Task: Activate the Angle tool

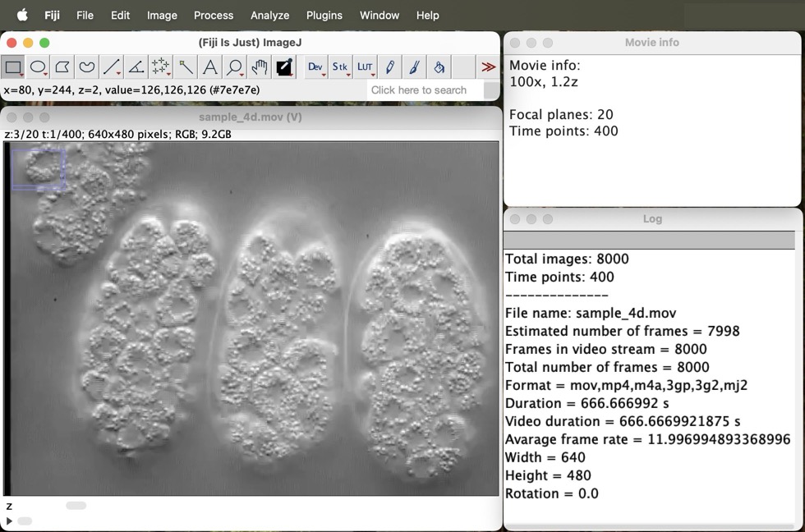Action: tap(136, 67)
